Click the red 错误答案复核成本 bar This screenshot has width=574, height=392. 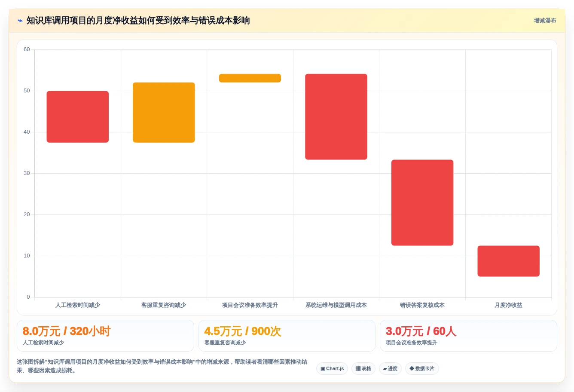[x=422, y=203]
